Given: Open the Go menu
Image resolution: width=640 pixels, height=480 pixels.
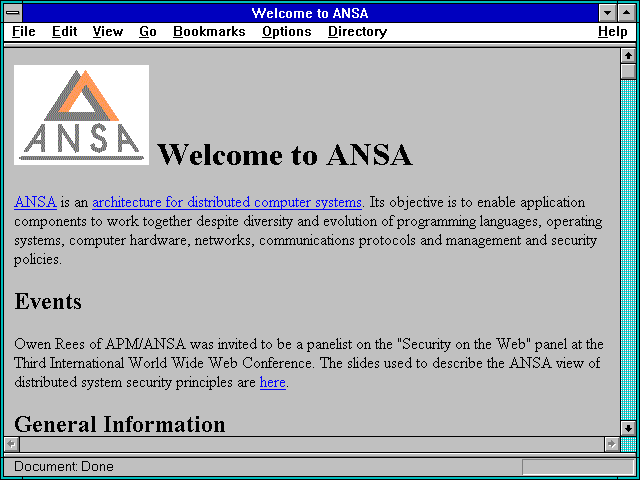Looking at the screenshot, I should point(147,32).
